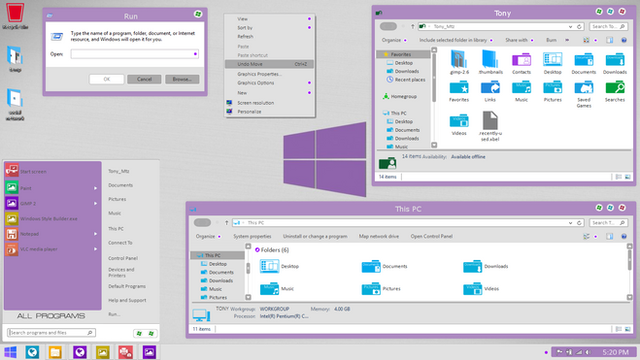The image size is (640, 360).
Task: Launch Paint from start menu
Action: coord(53,188)
